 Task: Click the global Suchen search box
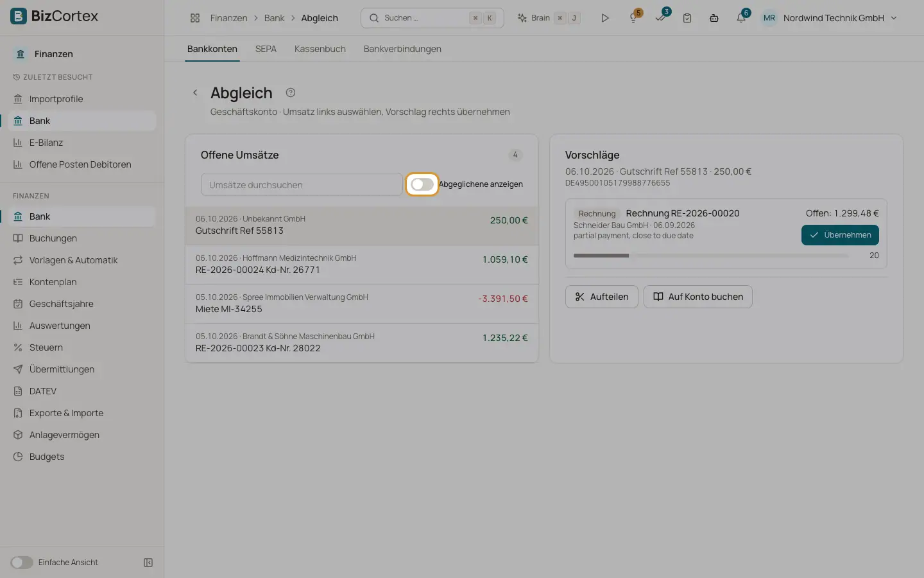[x=432, y=18]
